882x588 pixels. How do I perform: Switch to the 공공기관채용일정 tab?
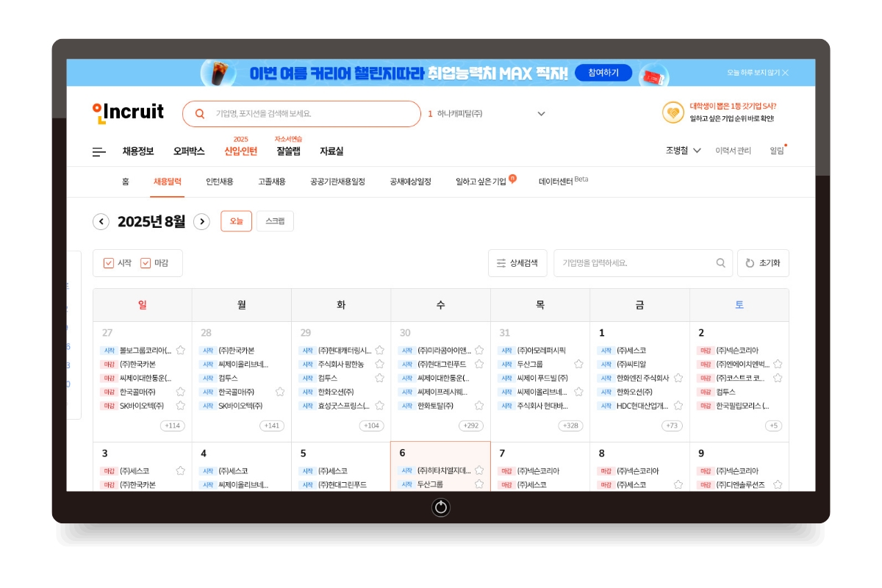[x=337, y=182]
